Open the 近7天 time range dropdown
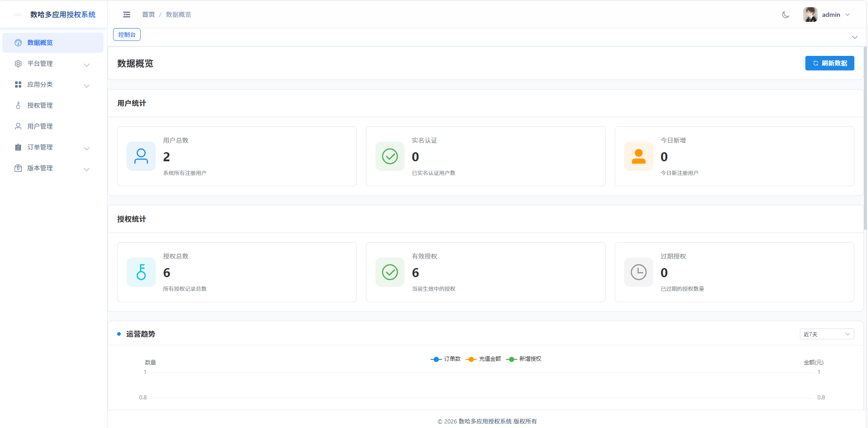This screenshot has height=428, width=868. 827,334
